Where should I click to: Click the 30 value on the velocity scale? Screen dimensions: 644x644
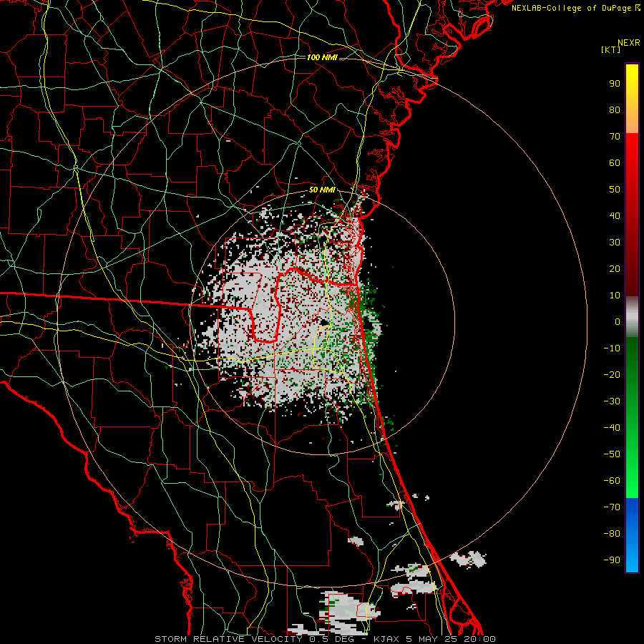(615, 243)
